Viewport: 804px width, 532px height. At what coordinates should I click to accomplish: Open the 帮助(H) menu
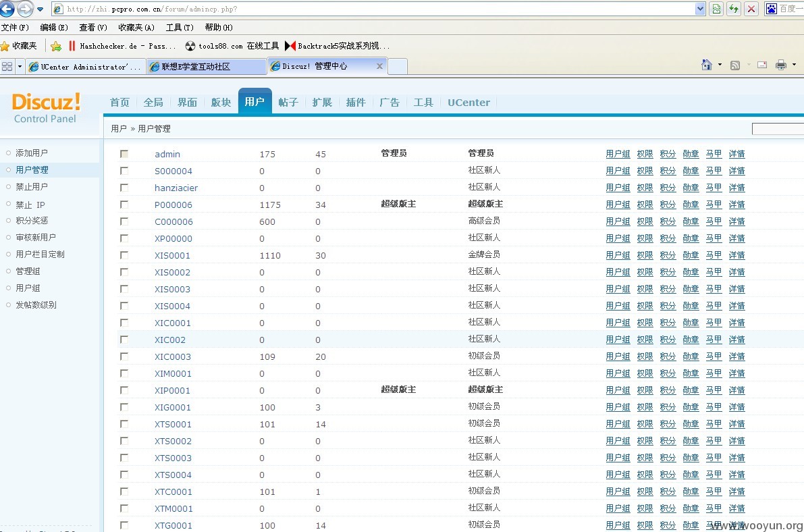(x=219, y=28)
